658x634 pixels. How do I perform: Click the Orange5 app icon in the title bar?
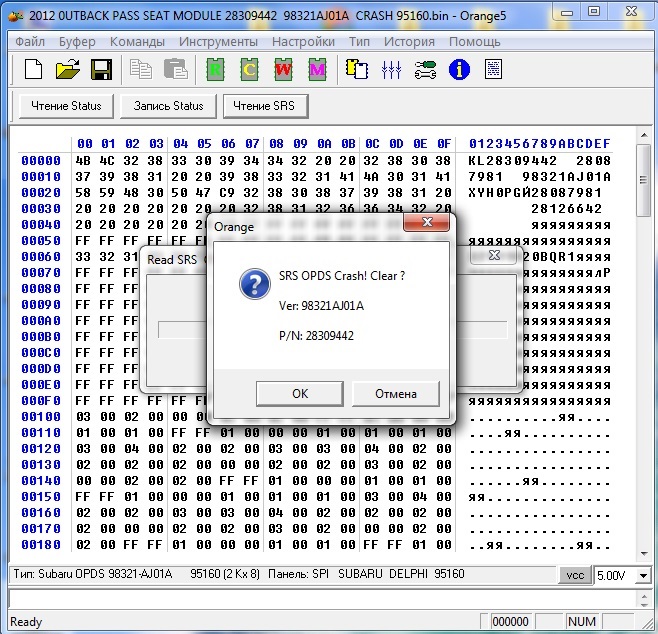pos(17,16)
